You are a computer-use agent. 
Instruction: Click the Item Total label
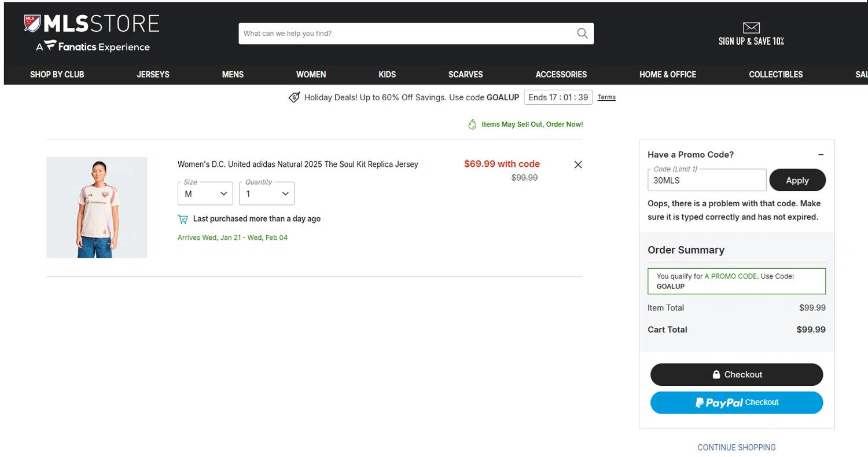coord(665,308)
